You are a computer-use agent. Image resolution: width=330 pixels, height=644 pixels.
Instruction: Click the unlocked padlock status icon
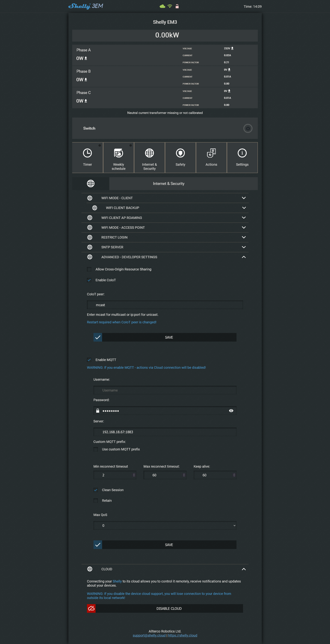177,6
